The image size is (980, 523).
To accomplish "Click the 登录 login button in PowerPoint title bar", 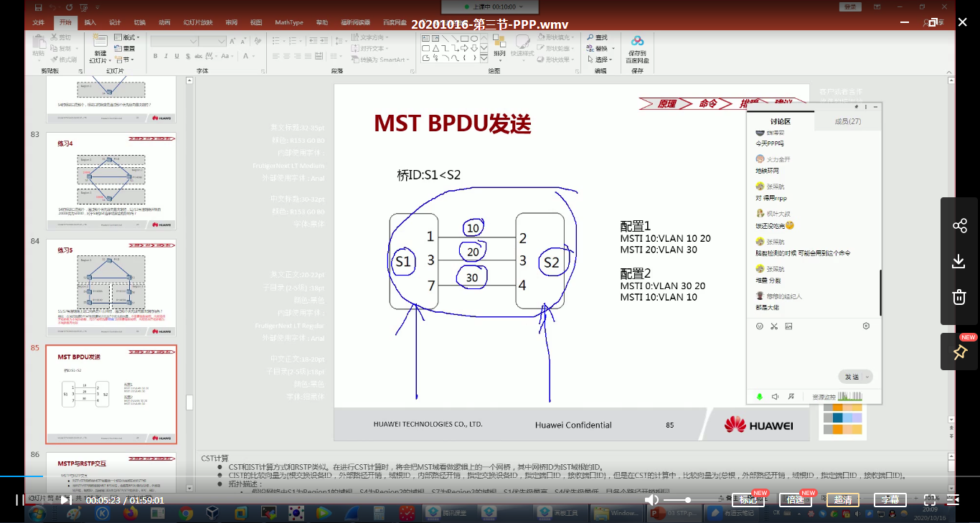I will click(x=851, y=7).
